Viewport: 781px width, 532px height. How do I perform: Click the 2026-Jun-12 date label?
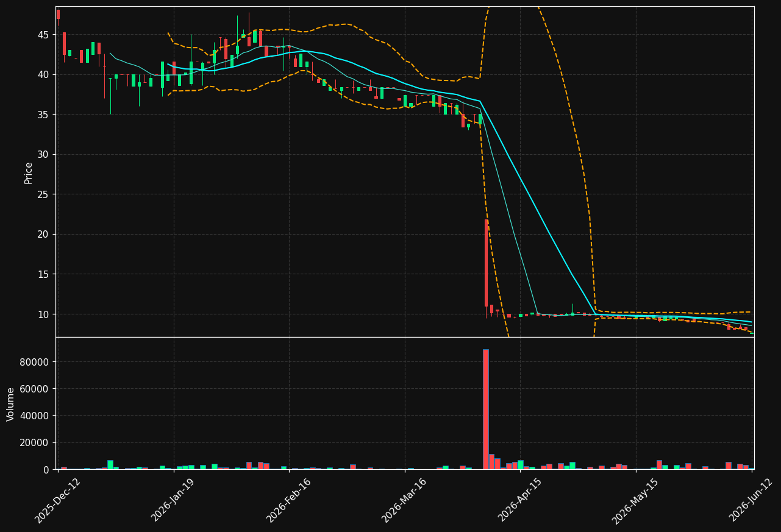coord(751,500)
